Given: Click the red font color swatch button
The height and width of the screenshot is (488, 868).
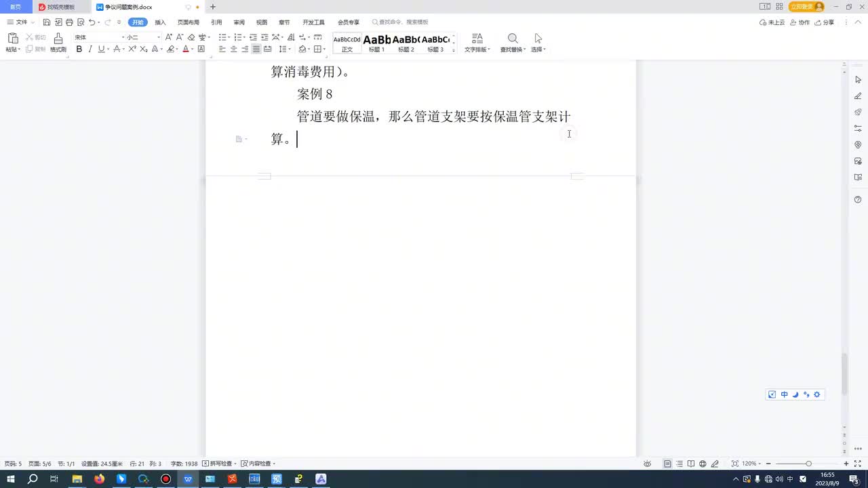Looking at the screenshot, I should 185,49.
